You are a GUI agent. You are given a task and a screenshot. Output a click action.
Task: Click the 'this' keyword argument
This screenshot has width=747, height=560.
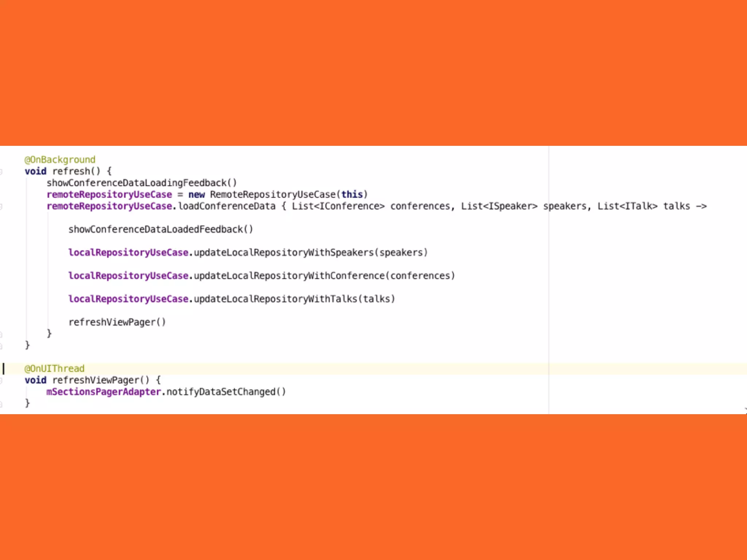point(352,194)
